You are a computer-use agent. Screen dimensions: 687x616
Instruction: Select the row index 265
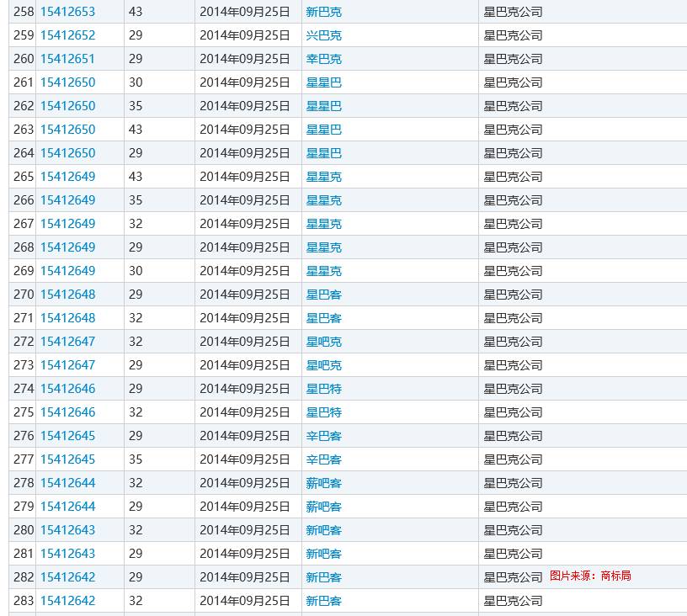pos(24,177)
